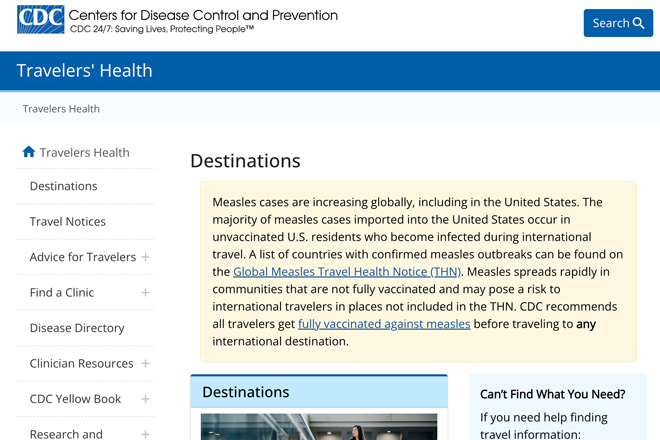Open Destinations in the sidebar menu
Viewport: 660px width, 440px height.
pos(64,186)
